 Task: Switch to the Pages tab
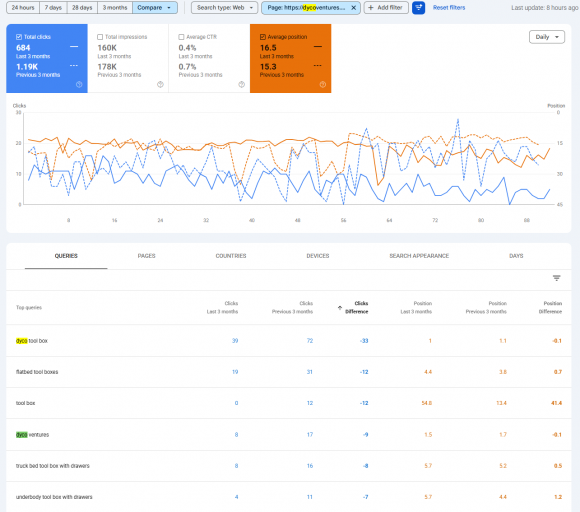click(146, 256)
